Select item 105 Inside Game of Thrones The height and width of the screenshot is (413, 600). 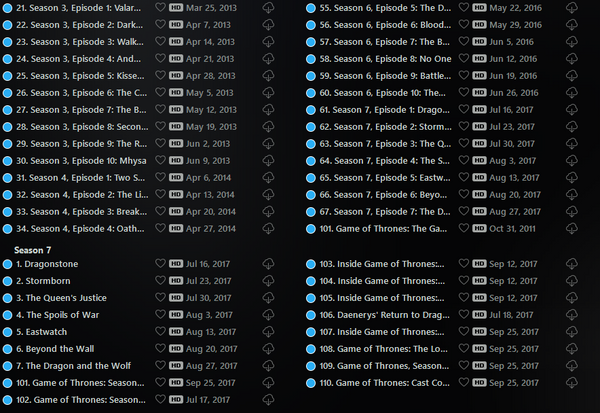pyautogui.click(x=382, y=297)
